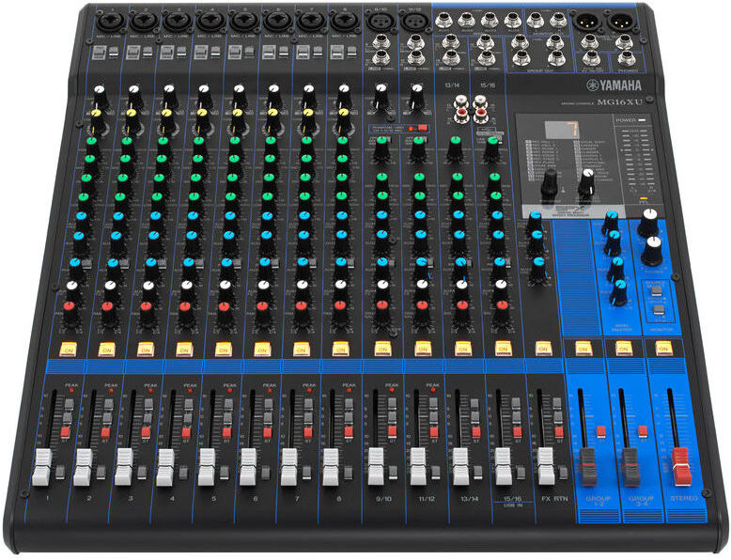
Task: Click the GROUP 1-2 fader cap
Action: (587, 466)
